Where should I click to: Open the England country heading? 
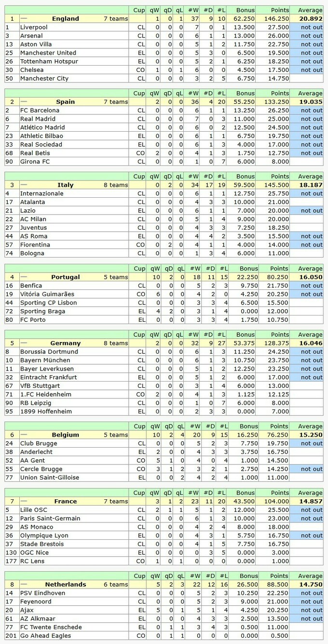pos(65,19)
